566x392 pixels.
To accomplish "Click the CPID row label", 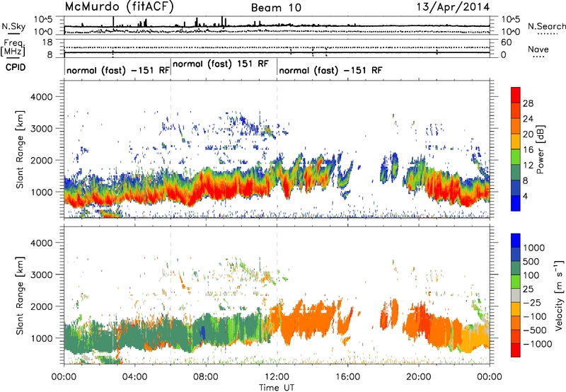I will [16, 67].
